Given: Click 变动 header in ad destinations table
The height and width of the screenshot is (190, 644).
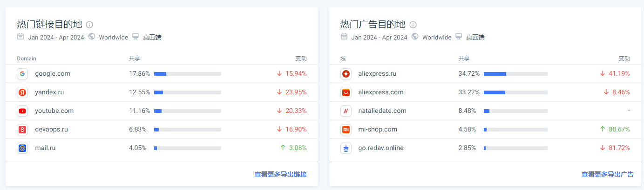Looking at the screenshot, I should click(x=624, y=59).
